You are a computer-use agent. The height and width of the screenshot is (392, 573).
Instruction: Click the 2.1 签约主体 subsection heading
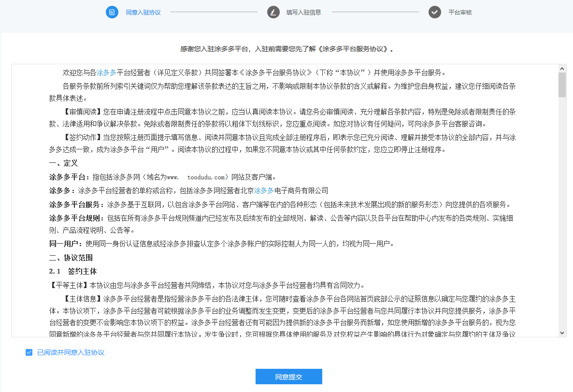(73, 271)
